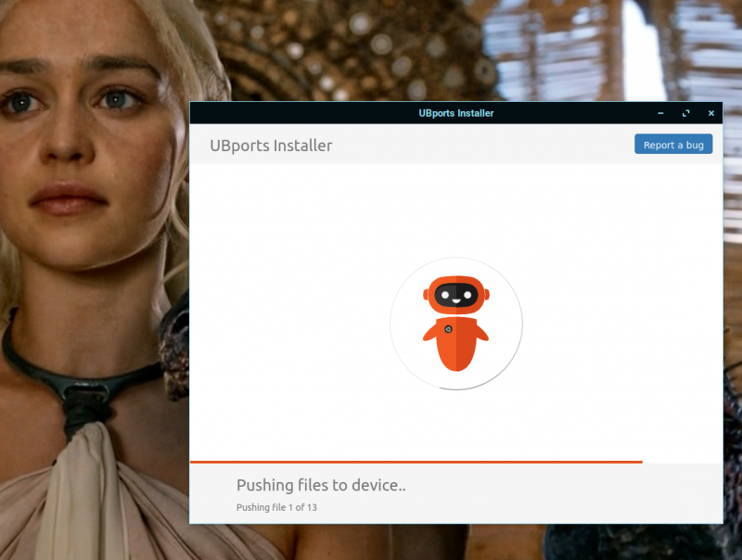This screenshot has width=742, height=560.
Task: Maximize the UBports Installer window
Action: click(x=686, y=113)
